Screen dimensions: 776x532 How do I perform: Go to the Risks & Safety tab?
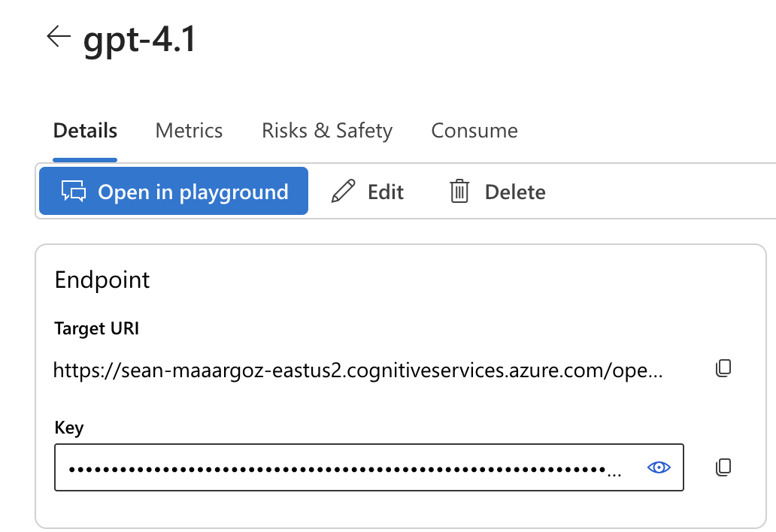(327, 131)
